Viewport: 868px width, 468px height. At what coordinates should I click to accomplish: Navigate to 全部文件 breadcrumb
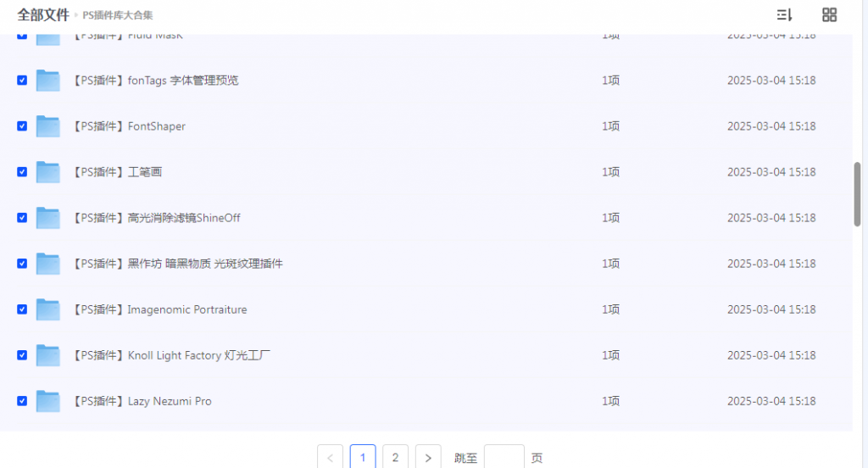pos(43,15)
